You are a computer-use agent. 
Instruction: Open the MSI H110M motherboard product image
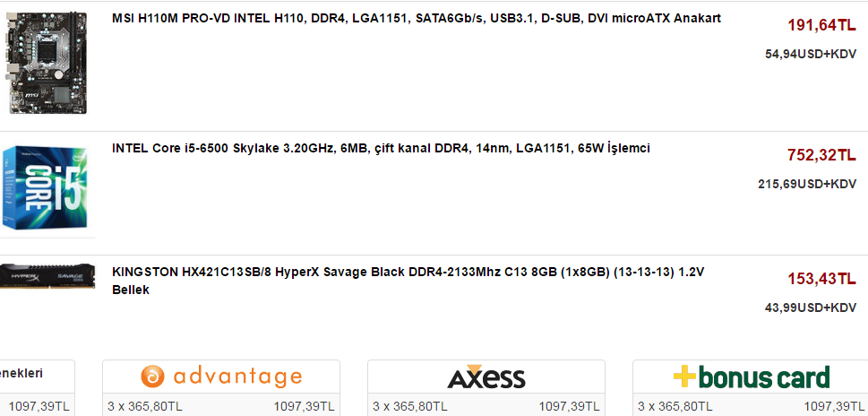click(47, 63)
